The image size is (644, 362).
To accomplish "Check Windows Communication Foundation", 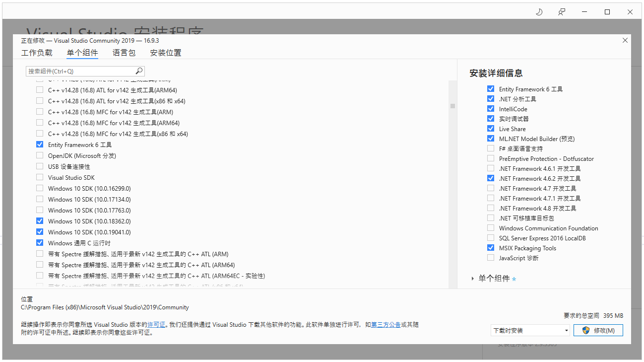I will (491, 228).
